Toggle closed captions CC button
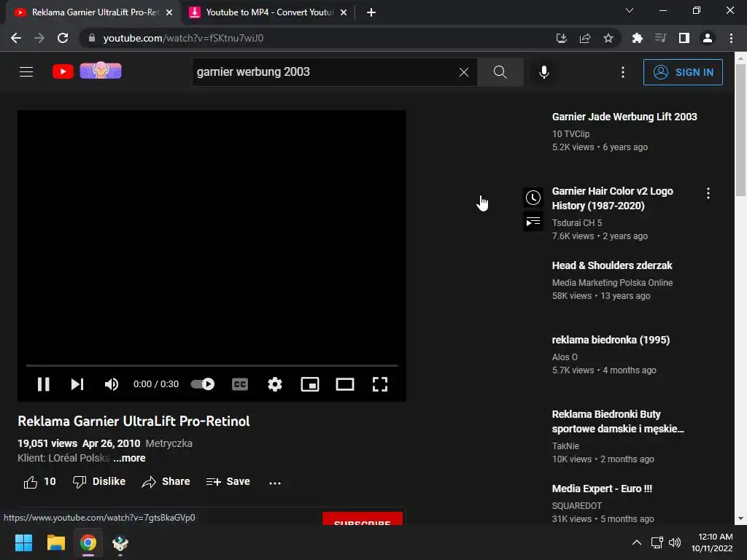The width and height of the screenshot is (747, 560). tap(239, 384)
